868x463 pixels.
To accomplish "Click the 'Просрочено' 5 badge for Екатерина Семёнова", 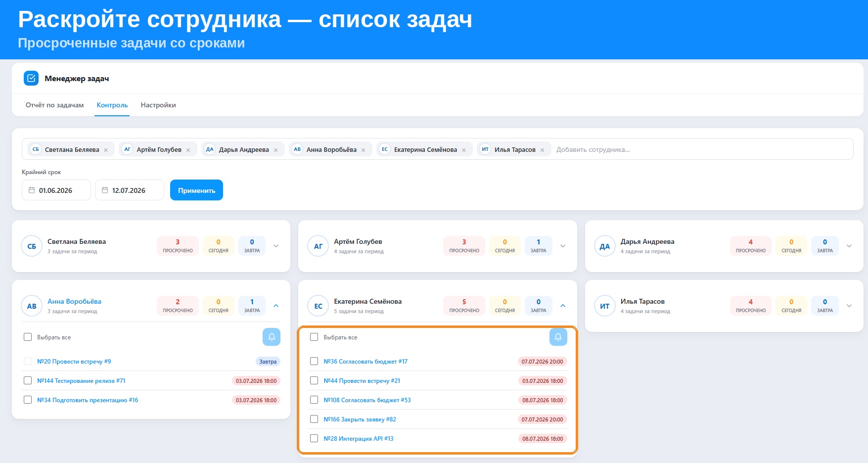I will click(x=464, y=306).
